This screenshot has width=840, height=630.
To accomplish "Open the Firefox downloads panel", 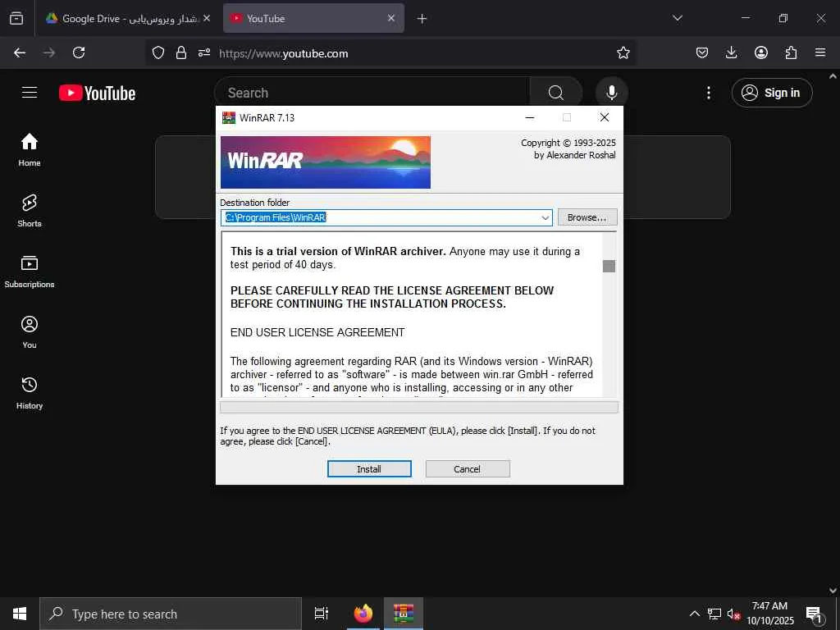I will point(731,52).
